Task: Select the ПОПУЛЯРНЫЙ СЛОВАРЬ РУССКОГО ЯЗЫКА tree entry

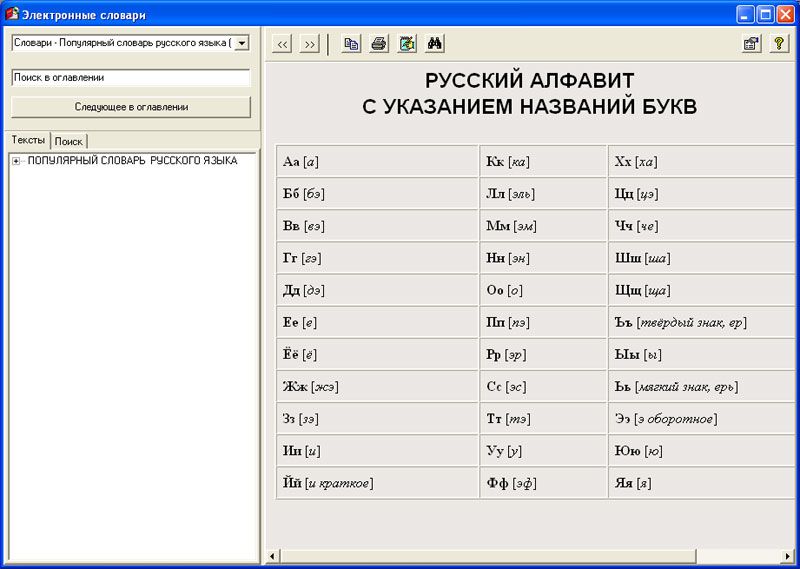Action: tap(132, 161)
